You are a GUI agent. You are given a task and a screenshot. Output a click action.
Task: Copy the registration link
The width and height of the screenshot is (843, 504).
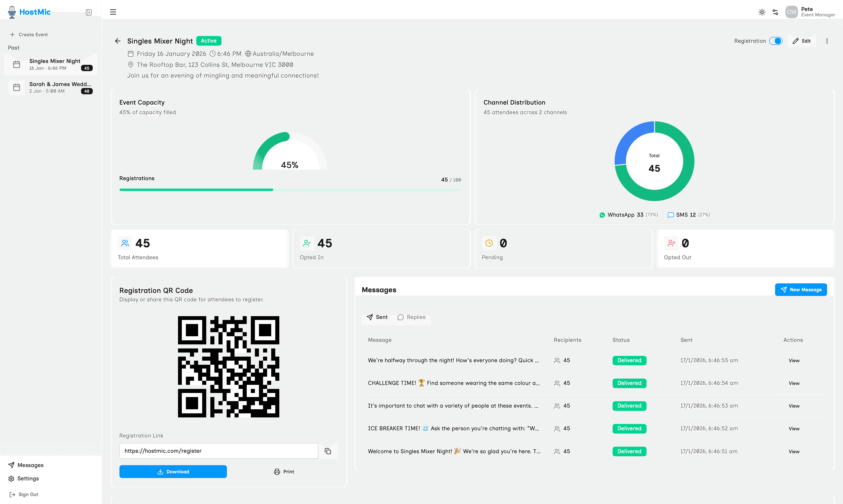[328, 451]
